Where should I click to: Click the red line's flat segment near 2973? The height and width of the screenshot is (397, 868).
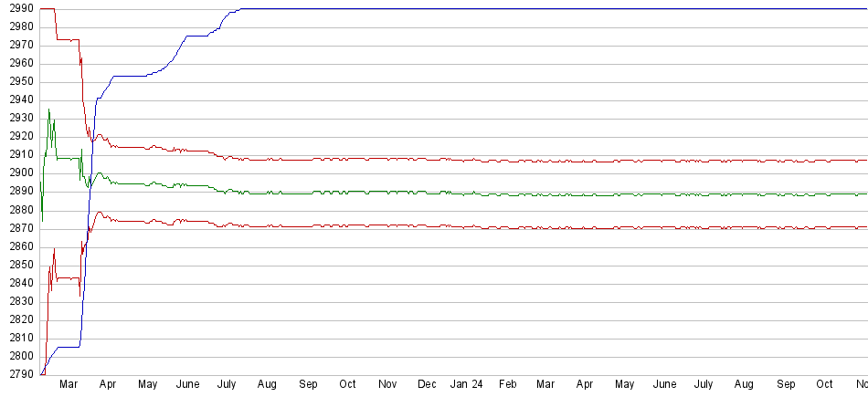(68, 39)
